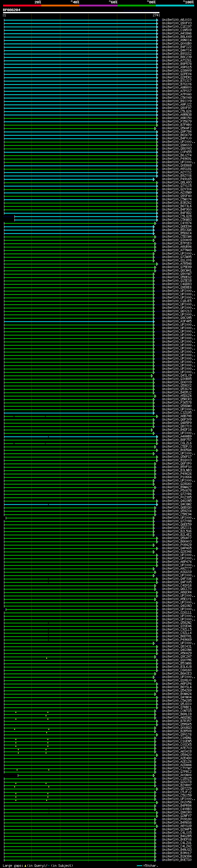Select the UniRef100_P35679 label
The width and height of the screenshot is (197, 868).
177,122
